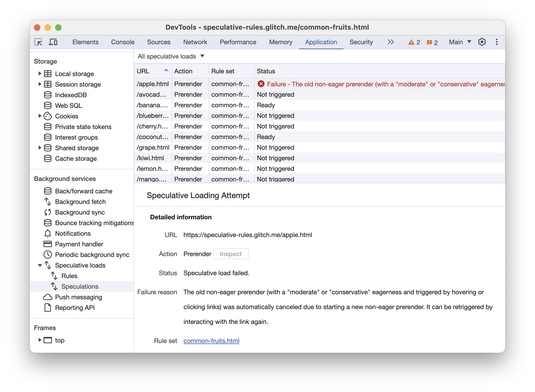The image size is (535, 392).
Task: Click the Elements panel tab
Action: 85,42
